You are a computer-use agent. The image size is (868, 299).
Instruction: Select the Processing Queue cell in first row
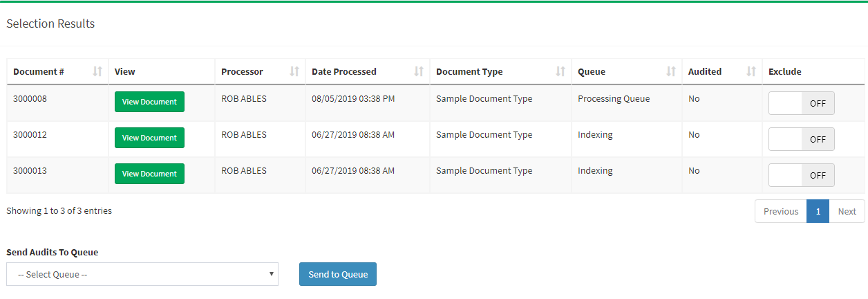614,99
